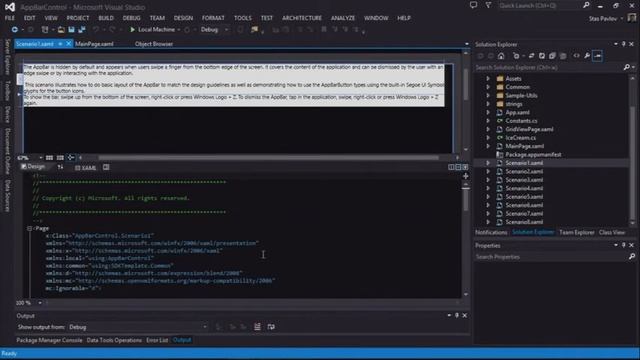Expand the Common folder

click(x=488, y=87)
